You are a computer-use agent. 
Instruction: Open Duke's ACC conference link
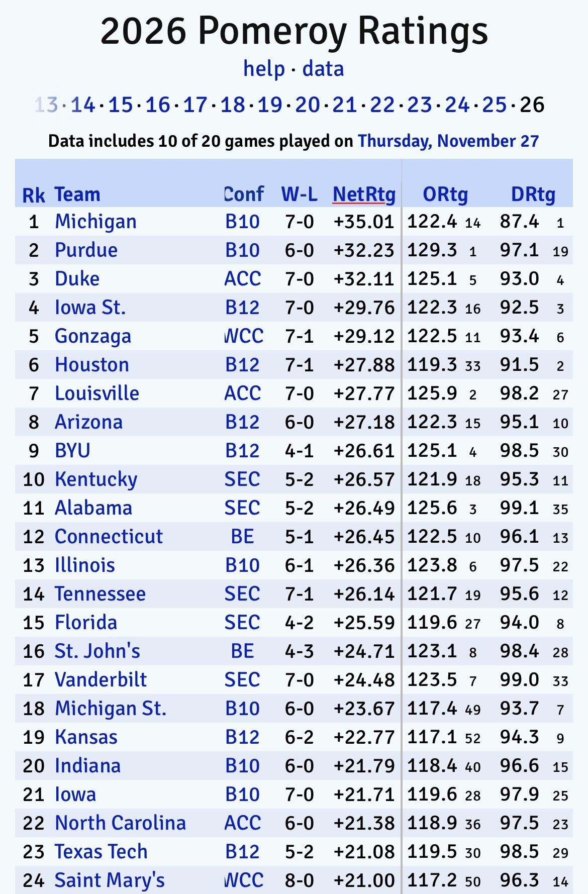tap(242, 279)
